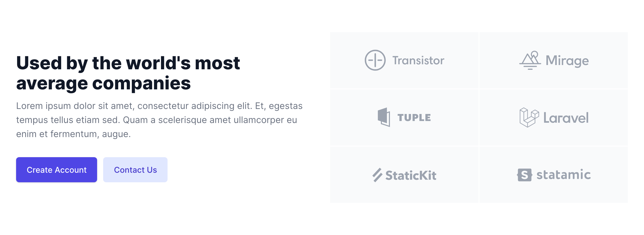Screen dimensions: 644x235
Task: Click the heading line "Used by the world's most"
Action: (x=128, y=63)
